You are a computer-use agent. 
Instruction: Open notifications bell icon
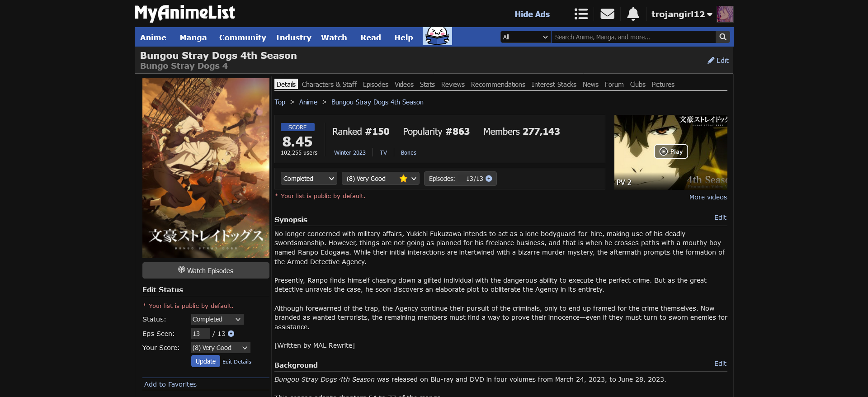[633, 14]
